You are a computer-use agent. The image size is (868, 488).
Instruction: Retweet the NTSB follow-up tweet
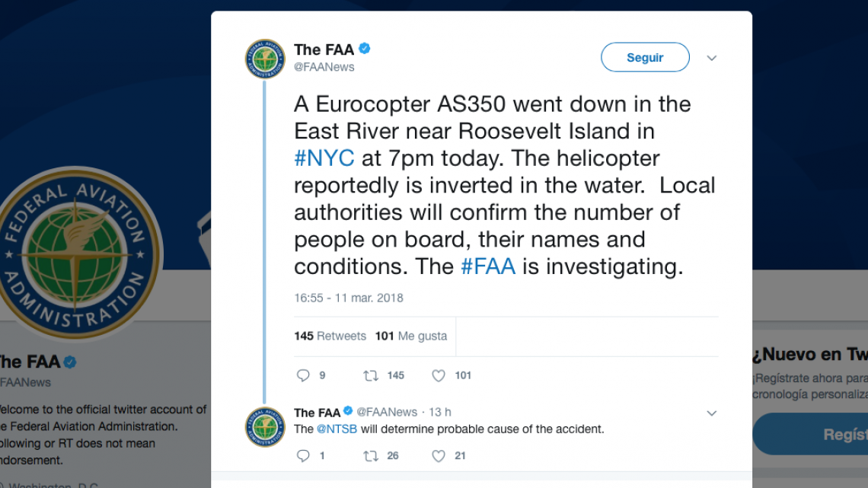[371, 455]
